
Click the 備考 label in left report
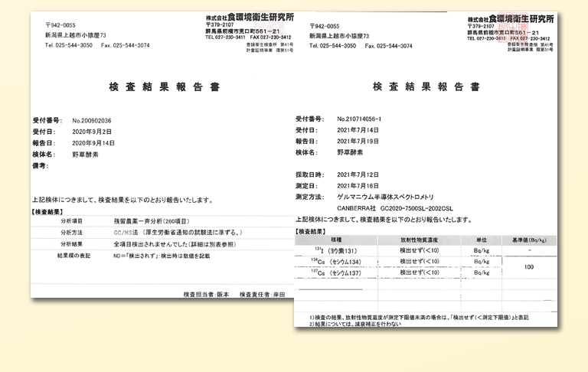41,166
